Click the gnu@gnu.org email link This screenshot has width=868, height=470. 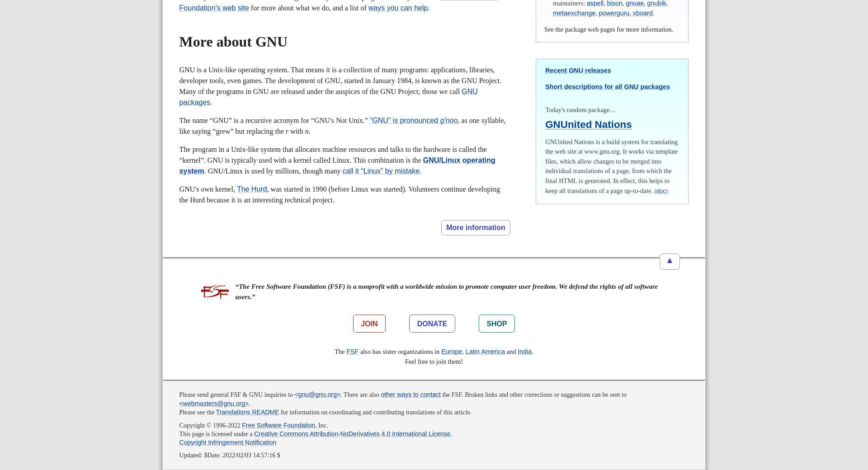[x=317, y=395]
